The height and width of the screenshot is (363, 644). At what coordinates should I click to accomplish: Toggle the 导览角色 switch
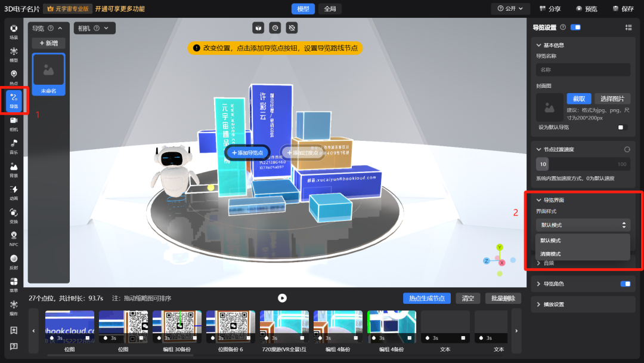point(626,284)
